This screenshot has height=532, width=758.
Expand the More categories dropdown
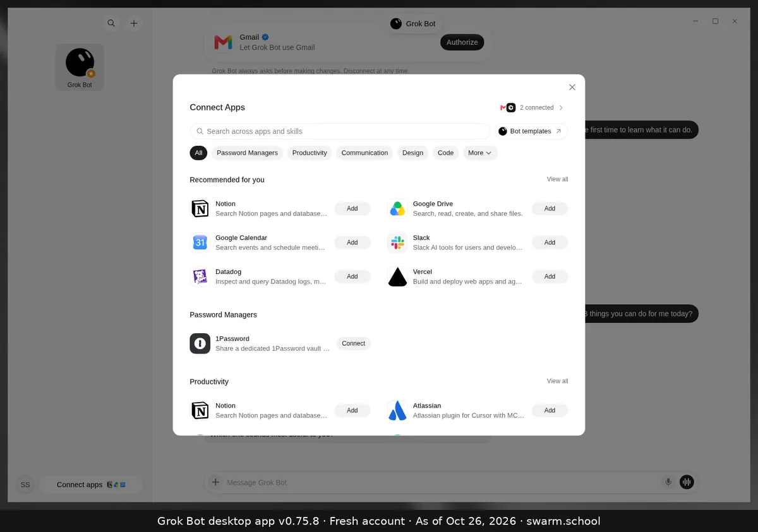tap(480, 153)
